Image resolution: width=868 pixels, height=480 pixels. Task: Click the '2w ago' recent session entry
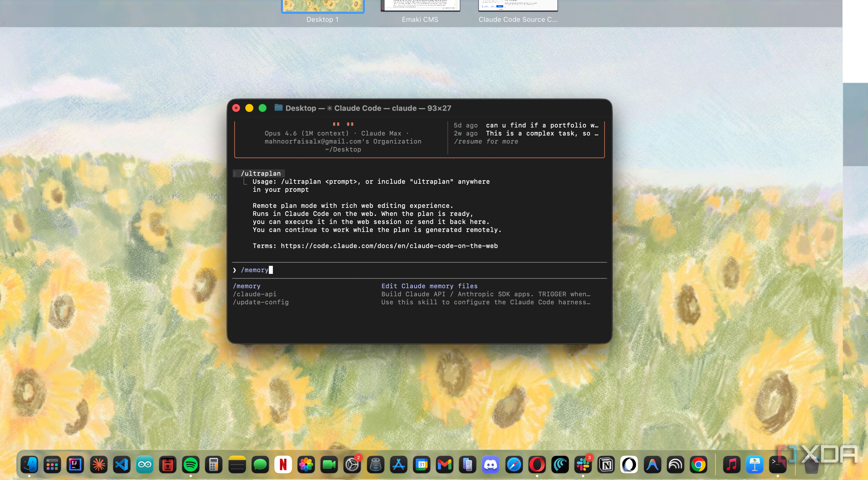pos(526,133)
